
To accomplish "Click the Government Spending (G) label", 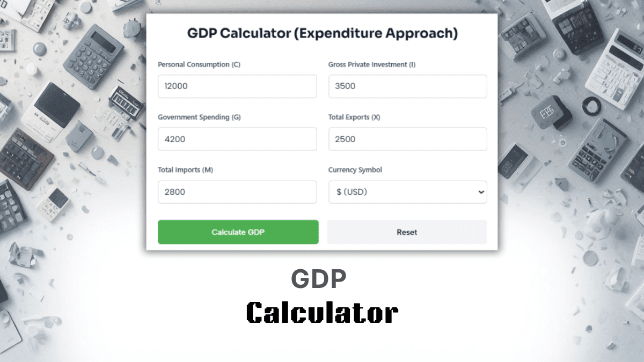I will 199,117.
